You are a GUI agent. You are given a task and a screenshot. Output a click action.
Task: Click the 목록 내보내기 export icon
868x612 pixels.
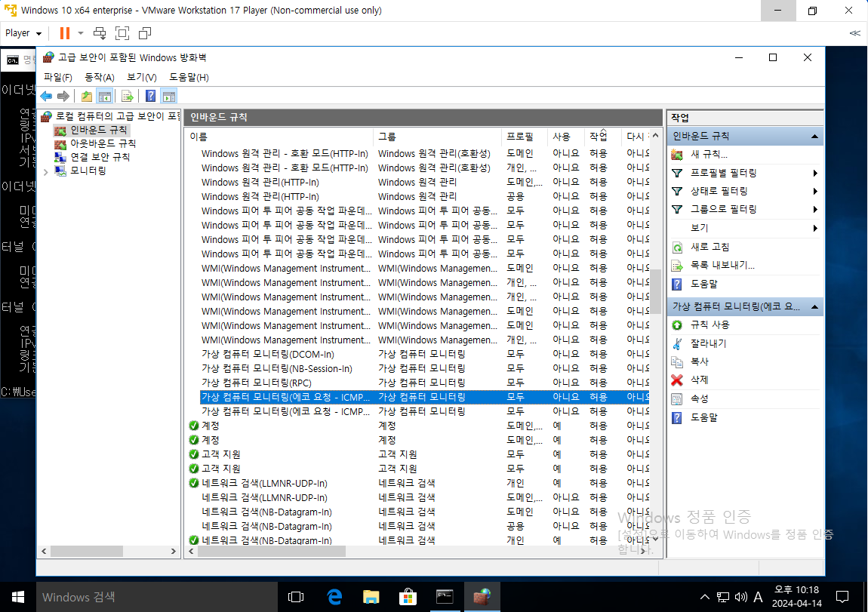676,266
